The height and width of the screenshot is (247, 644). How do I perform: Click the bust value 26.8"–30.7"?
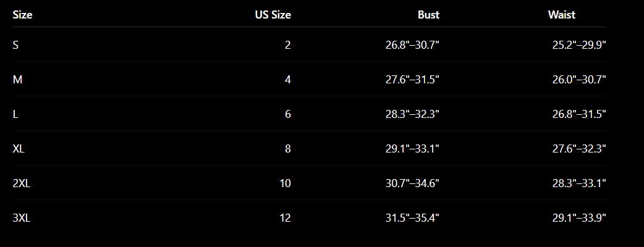(x=412, y=44)
